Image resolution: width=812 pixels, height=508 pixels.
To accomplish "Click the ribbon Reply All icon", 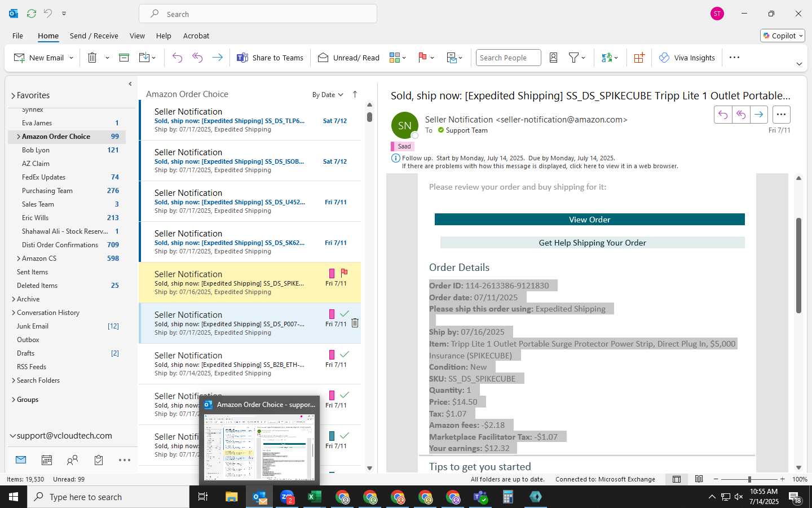I will (197, 58).
